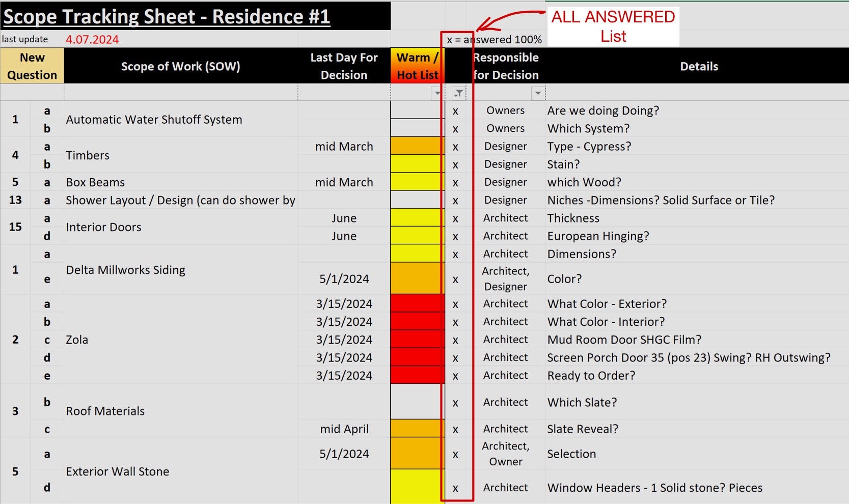Viewport: 849px width, 504px height.
Task: Open the Responsible for Decision filter dropdown
Action: (x=538, y=93)
